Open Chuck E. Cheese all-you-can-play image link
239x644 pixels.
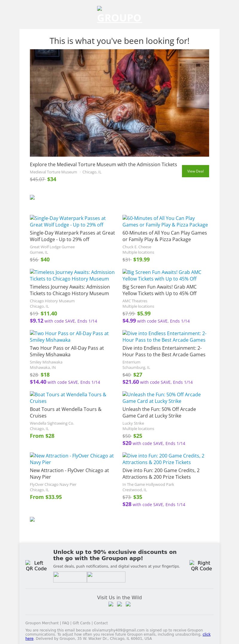pyautogui.click(x=165, y=221)
